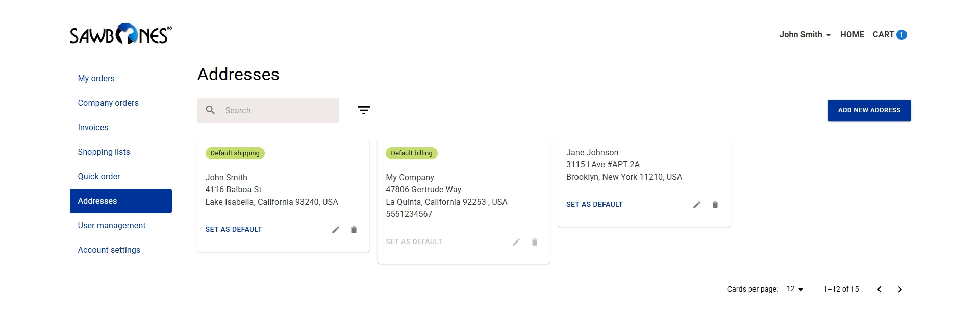Edit John Smith's address with pencil icon
Image resolution: width=980 pixels, height=313 pixels.
[x=336, y=230]
